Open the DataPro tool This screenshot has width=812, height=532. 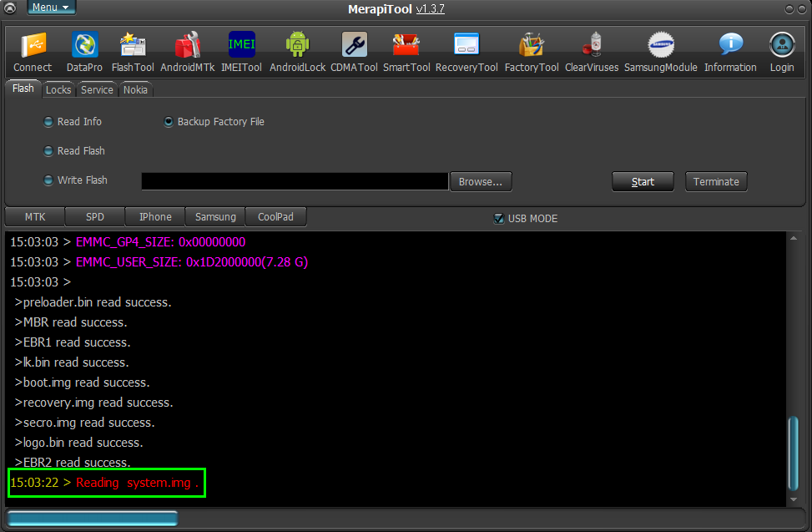84,52
